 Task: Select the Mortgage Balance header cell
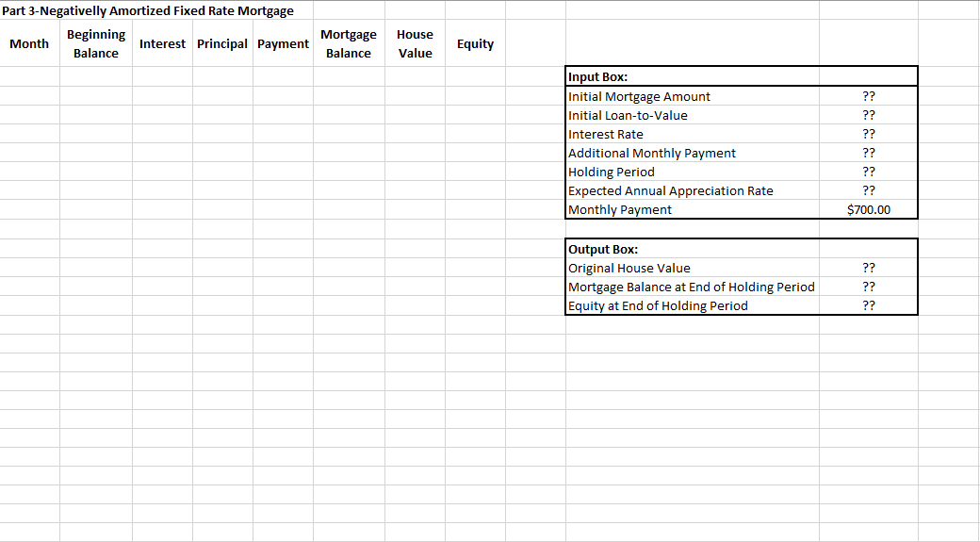(349, 43)
